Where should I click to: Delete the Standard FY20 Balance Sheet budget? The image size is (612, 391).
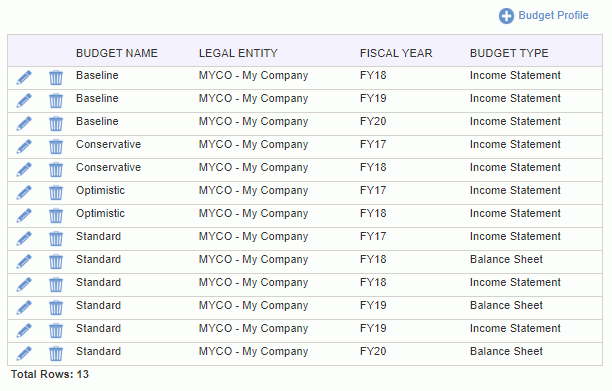pyautogui.click(x=56, y=354)
